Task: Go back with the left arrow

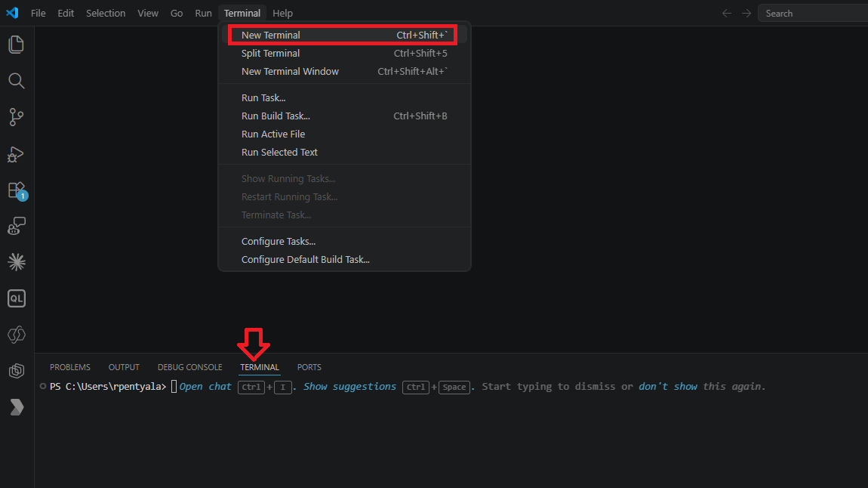Action: coord(727,14)
